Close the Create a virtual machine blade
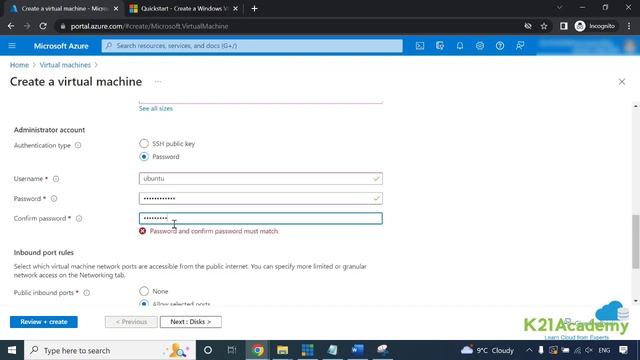640x360 pixels. coord(622,82)
